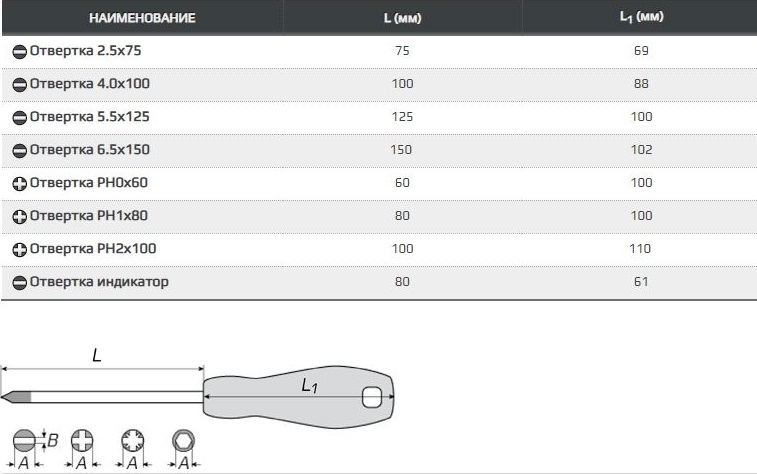Click the slotted icon beside Отвертка индикатор

click(20, 283)
